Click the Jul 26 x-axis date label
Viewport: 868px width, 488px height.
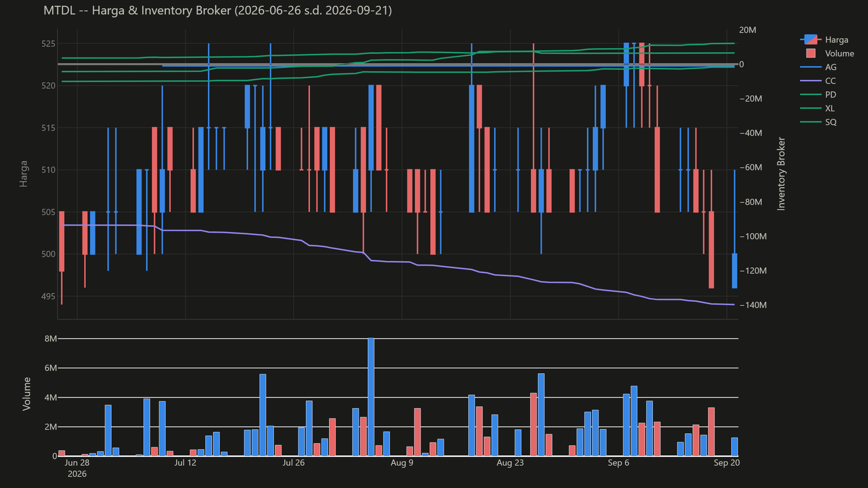293,463
